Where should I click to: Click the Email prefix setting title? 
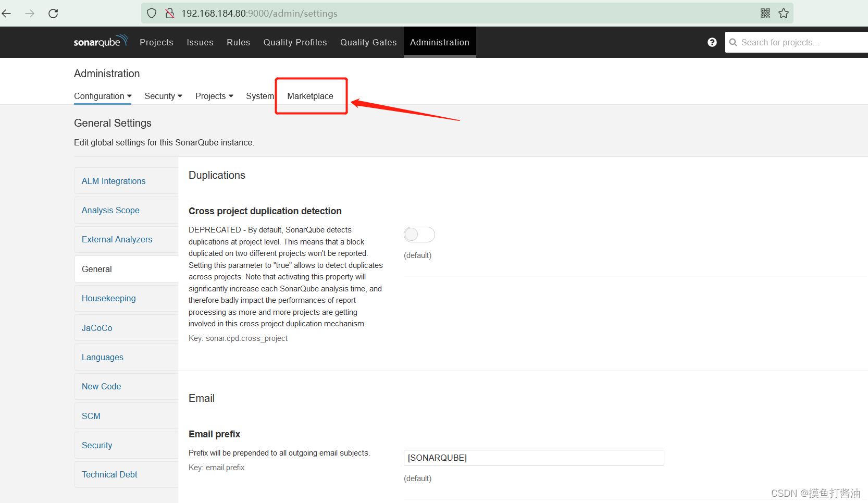[x=214, y=434]
